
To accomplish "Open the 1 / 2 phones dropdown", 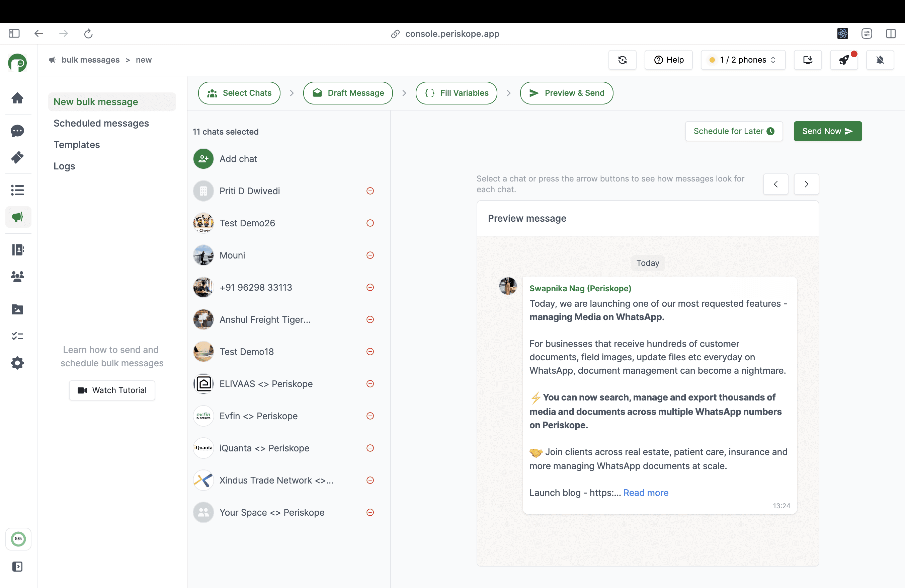I will (x=743, y=60).
